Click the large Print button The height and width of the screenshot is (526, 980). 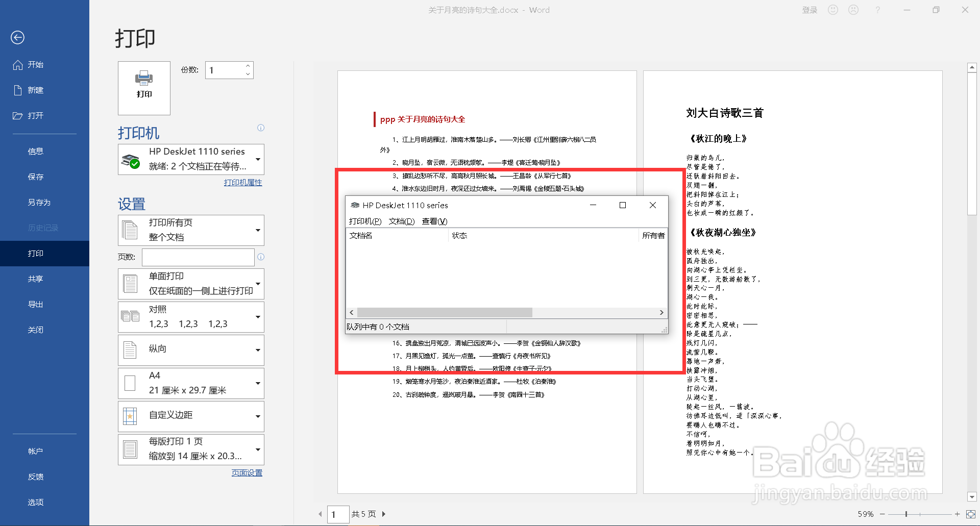pyautogui.click(x=144, y=88)
